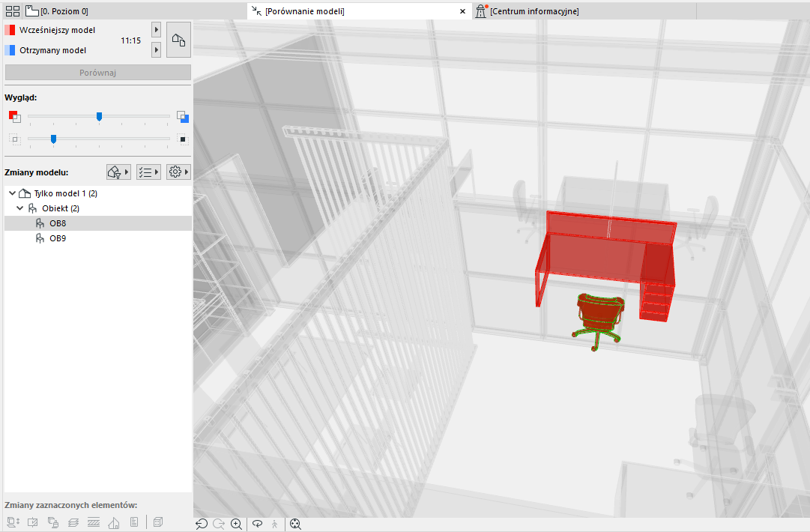810x532 pixels.
Task: Click the red Wcześniejszy model color swatch
Action: pos(10,30)
